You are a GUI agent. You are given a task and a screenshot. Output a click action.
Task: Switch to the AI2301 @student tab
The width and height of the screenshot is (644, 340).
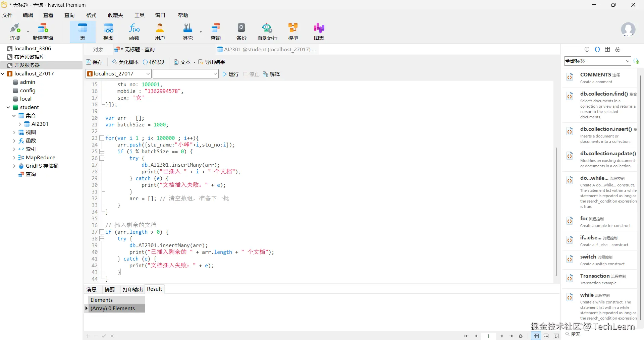pos(267,50)
